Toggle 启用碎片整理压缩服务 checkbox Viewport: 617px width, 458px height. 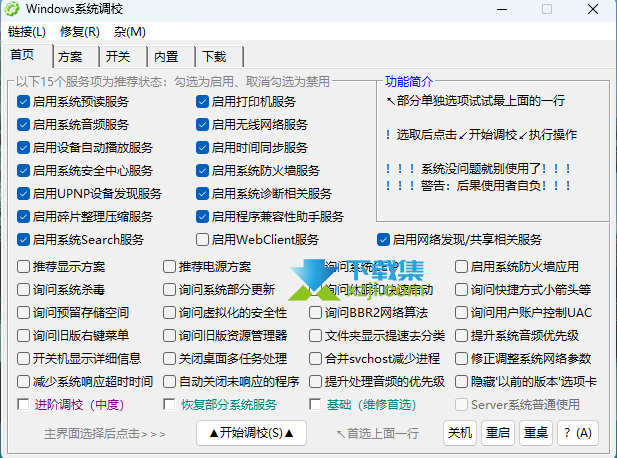(23, 216)
